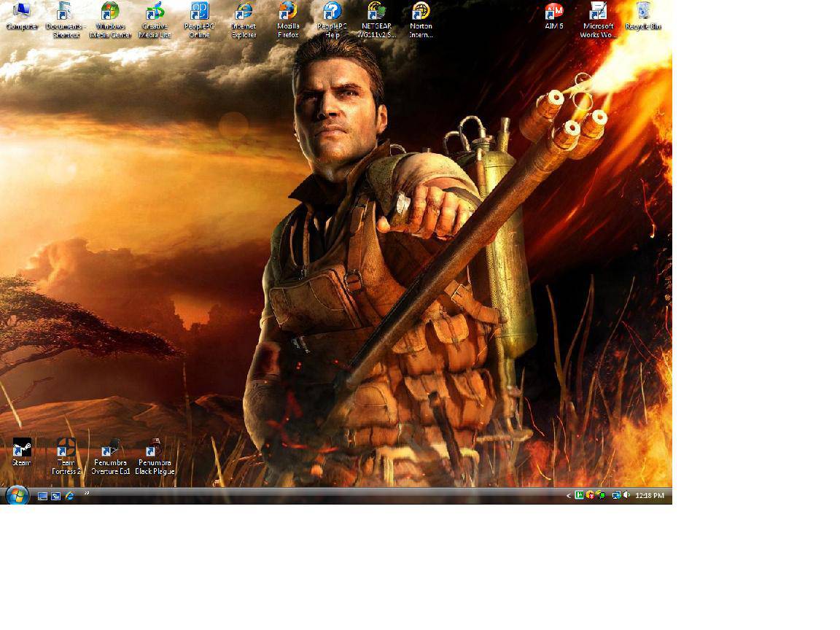Launch Norton Internet Security shortcut
Image resolution: width=840 pixels, height=630 pixels.
tap(421, 20)
